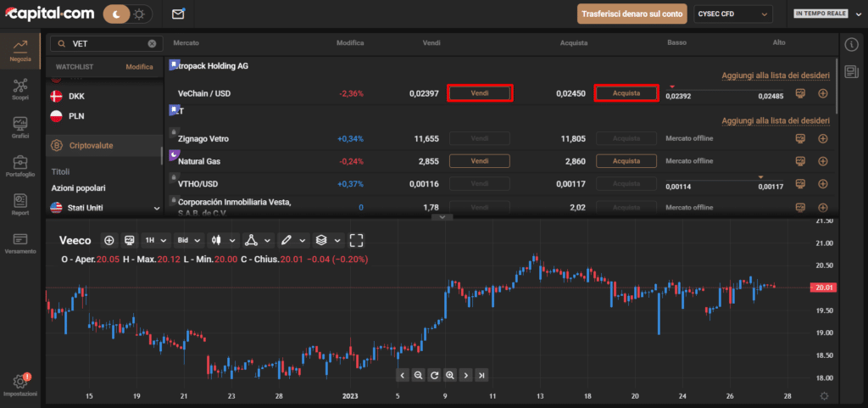Open Portafoglio in the left sidebar
This screenshot has width=868, height=408.
(x=20, y=166)
